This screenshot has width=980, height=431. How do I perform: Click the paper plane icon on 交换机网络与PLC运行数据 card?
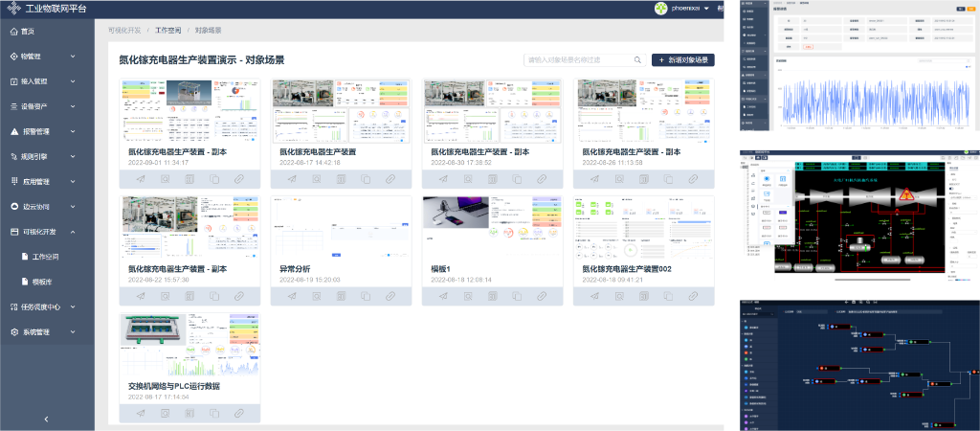pyautogui.click(x=140, y=413)
